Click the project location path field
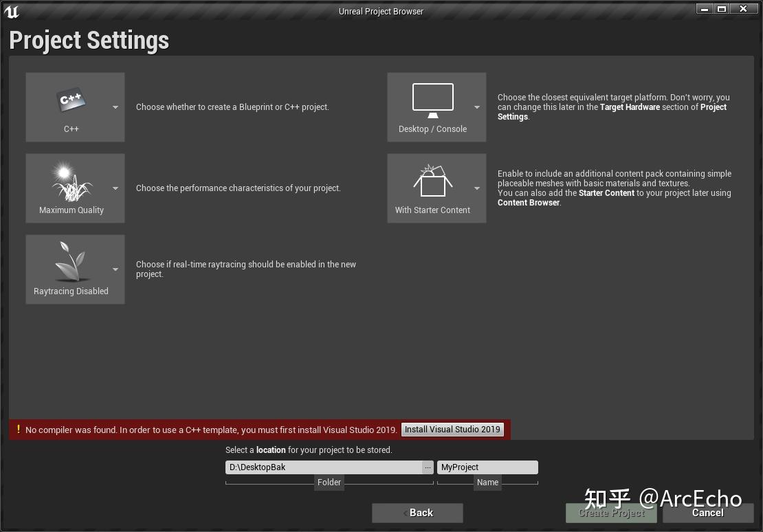Viewport: 763px width, 532px height. pos(323,467)
